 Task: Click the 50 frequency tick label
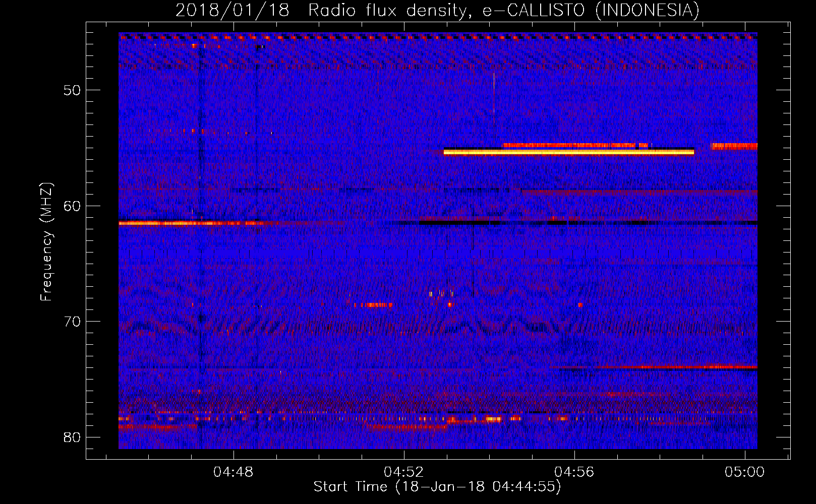(72, 90)
